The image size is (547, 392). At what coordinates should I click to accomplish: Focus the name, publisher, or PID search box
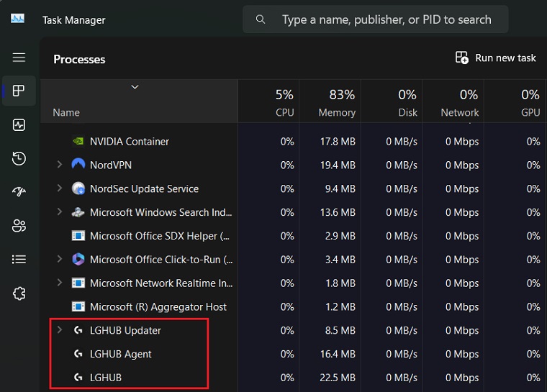376,19
